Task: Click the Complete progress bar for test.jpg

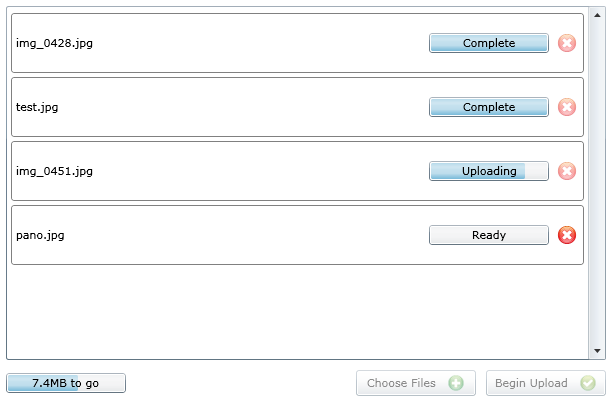Action: 489,107
